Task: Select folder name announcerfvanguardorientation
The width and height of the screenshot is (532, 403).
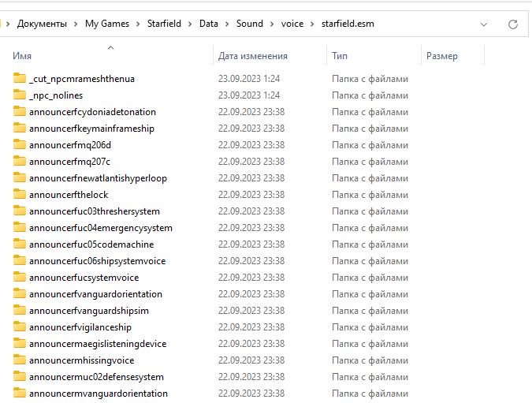Action: (x=95, y=294)
